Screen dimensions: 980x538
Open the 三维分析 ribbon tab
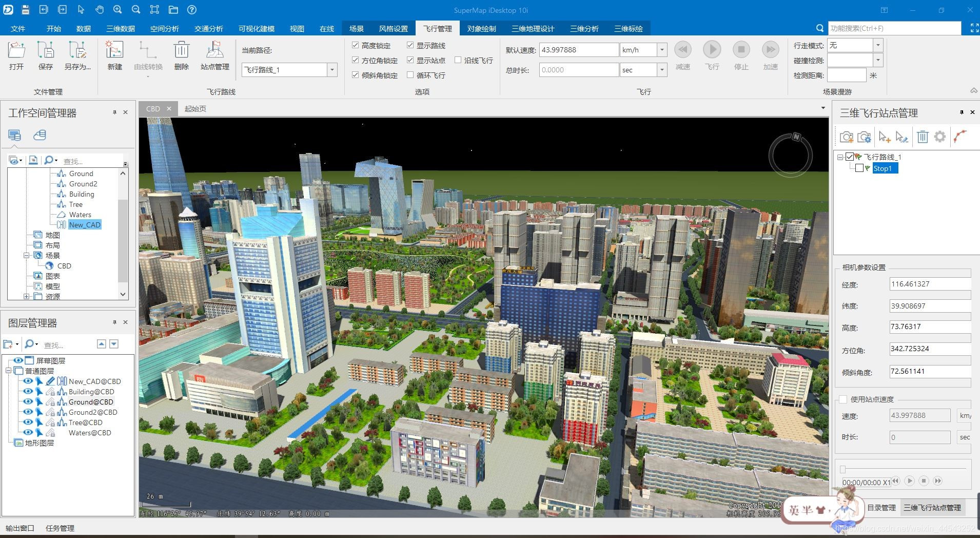coord(584,29)
